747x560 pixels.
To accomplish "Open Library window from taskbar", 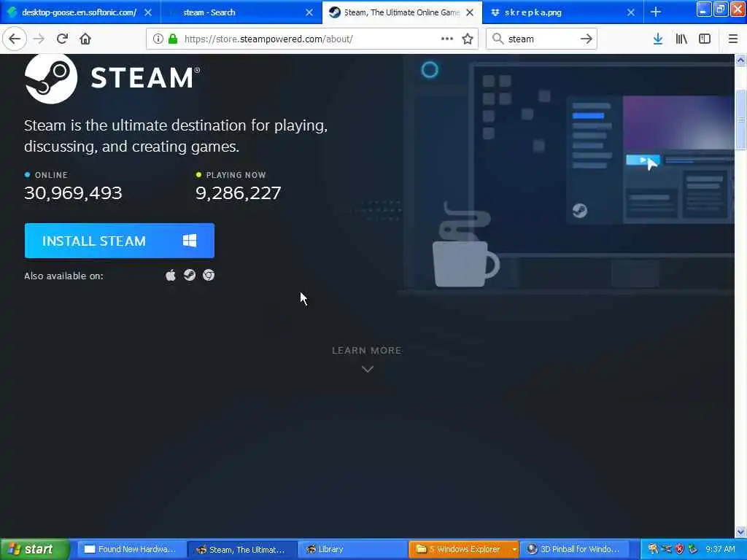I will (353, 549).
